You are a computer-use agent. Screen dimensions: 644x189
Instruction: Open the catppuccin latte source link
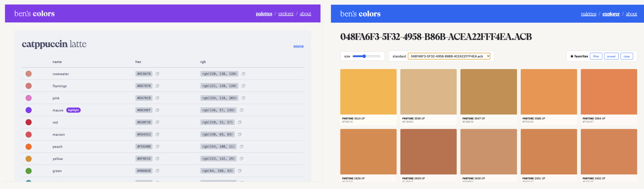tap(298, 46)
